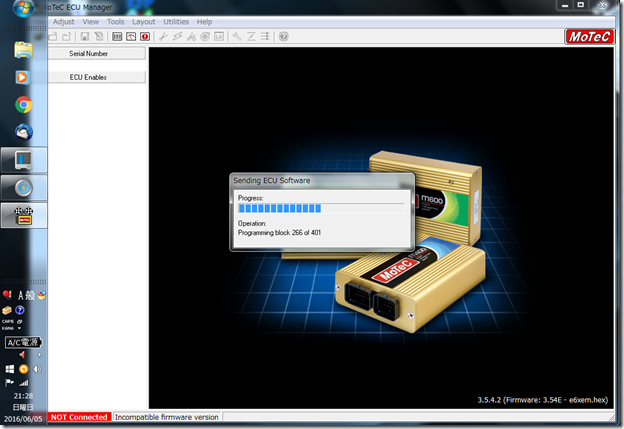624x429 pixels.
Task: Click the Sending ECU Software dialog title
Action: click(x=272, y=181)
